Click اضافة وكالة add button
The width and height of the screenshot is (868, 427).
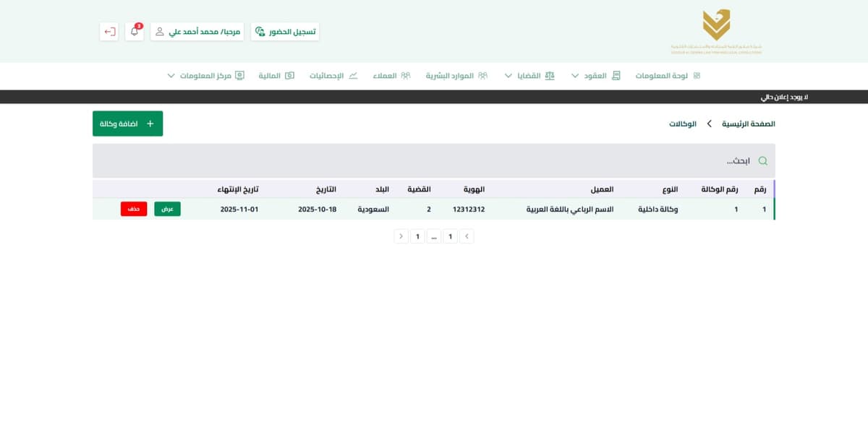(x=127, y=124)
